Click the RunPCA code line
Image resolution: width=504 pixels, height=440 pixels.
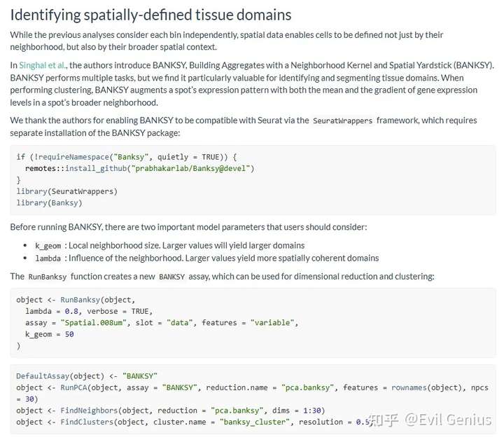(252, 393)
